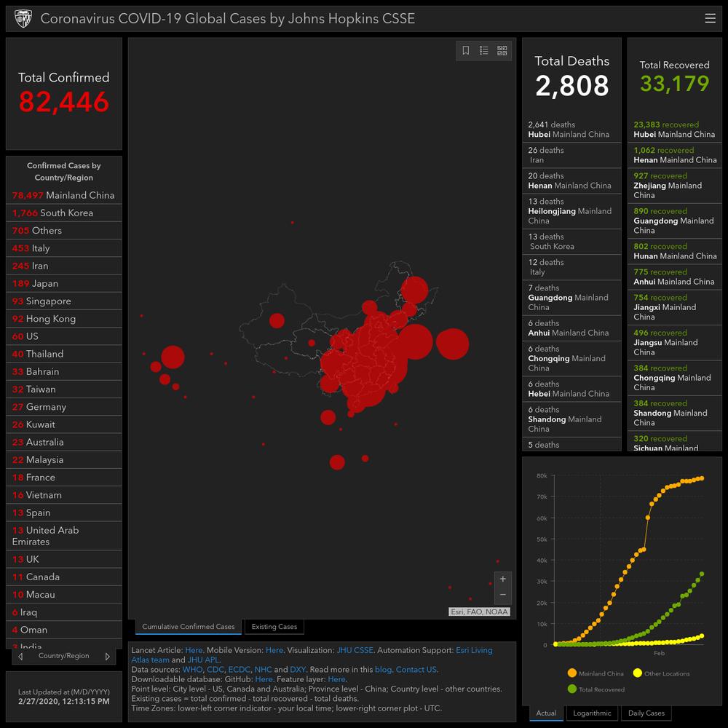Click '23,383 recovered Hubei' entry

675,130
